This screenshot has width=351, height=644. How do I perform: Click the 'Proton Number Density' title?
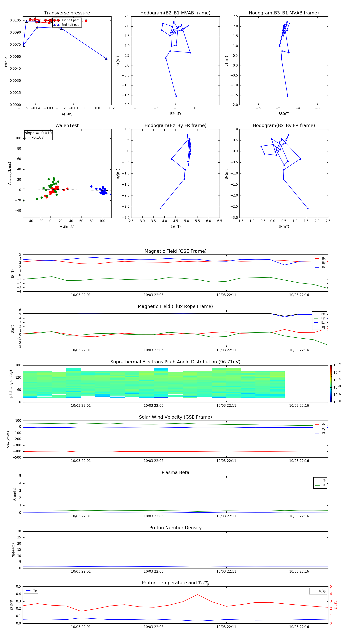coord(175,528)
